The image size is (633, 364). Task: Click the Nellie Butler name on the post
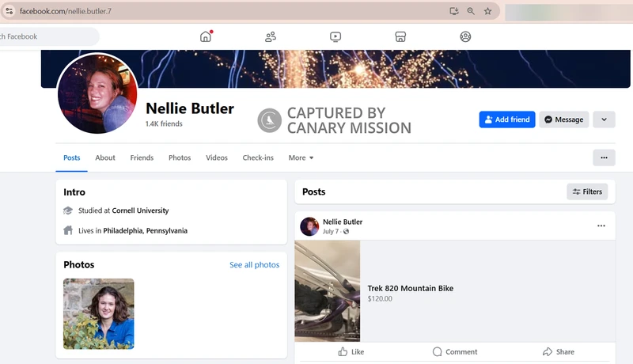pos(343,222)
